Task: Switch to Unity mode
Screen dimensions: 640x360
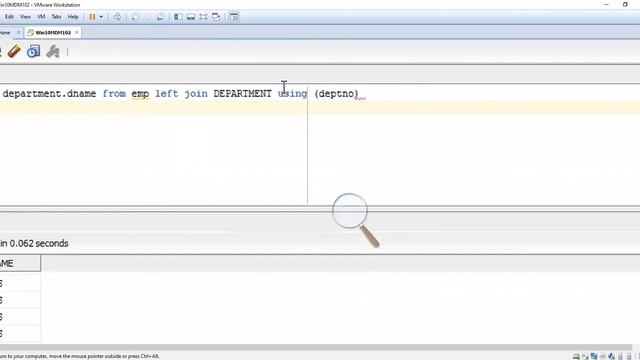Action: click(216, 17)
